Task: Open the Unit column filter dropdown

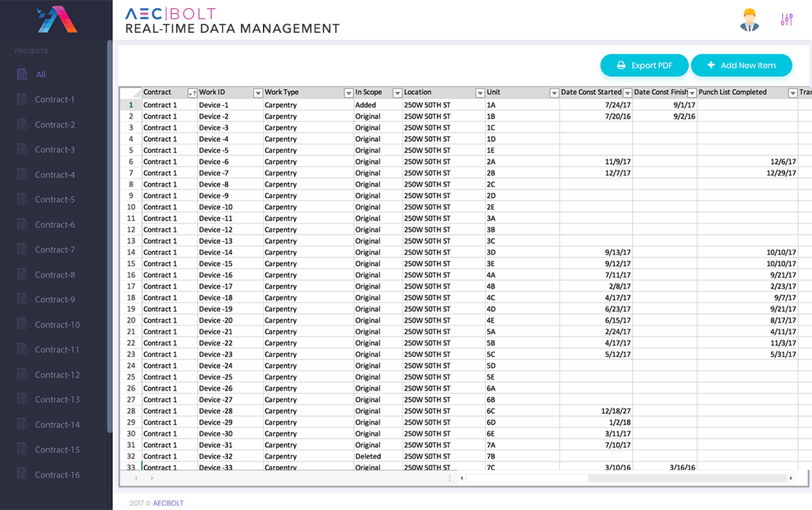Action: (554, 93)
